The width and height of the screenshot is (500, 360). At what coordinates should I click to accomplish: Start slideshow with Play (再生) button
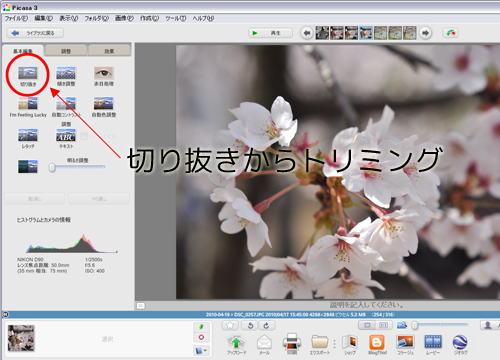point(271,33)
